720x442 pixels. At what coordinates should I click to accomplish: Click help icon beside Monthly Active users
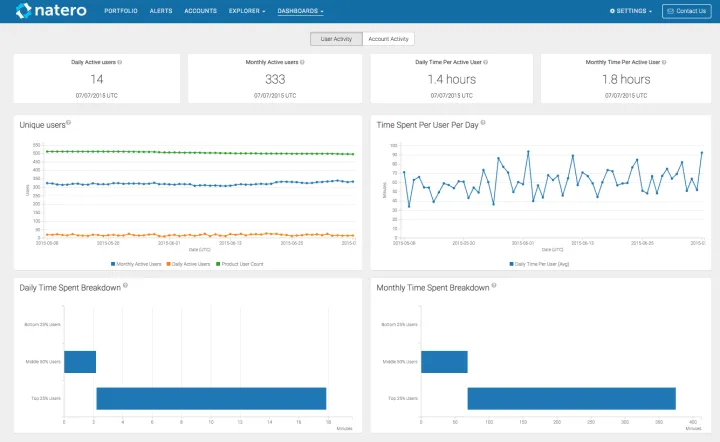tap(303, 62)
